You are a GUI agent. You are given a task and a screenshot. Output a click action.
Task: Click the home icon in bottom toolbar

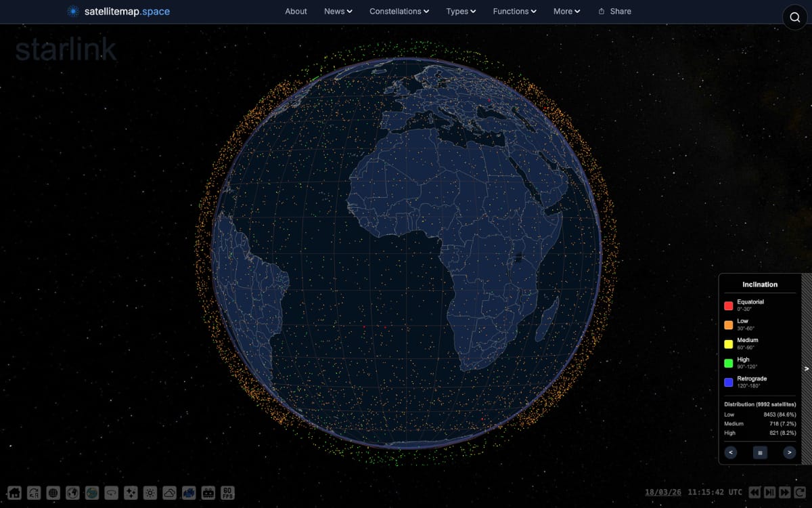pos(14,492)
